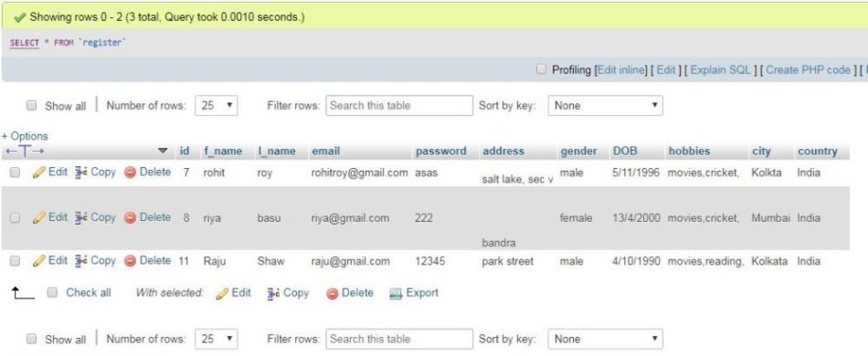
Task: Click the red Delete icon in rohit's row
Action: point(130,173)
